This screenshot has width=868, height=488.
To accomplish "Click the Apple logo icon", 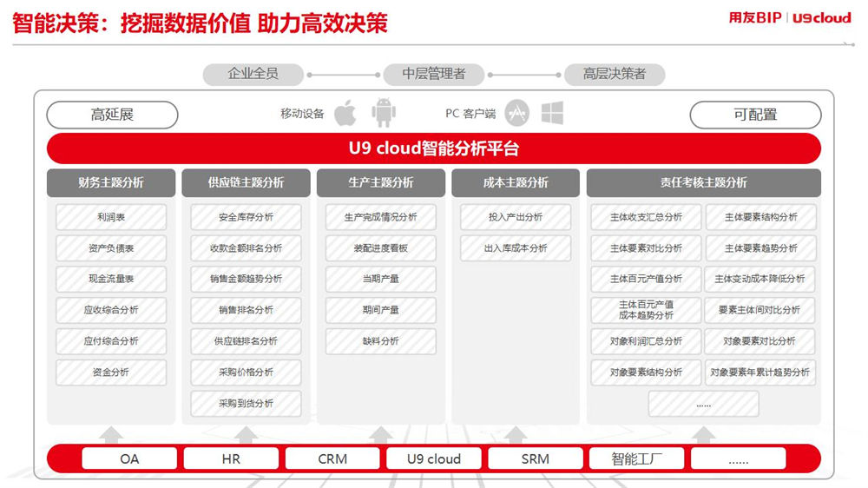I will pos(345,112).
